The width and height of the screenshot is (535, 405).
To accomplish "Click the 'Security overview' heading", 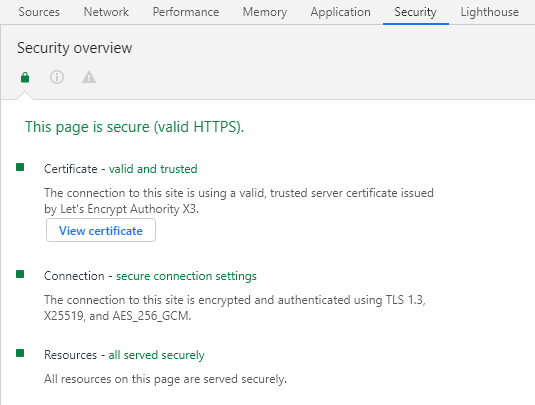I will pos(74,48).
